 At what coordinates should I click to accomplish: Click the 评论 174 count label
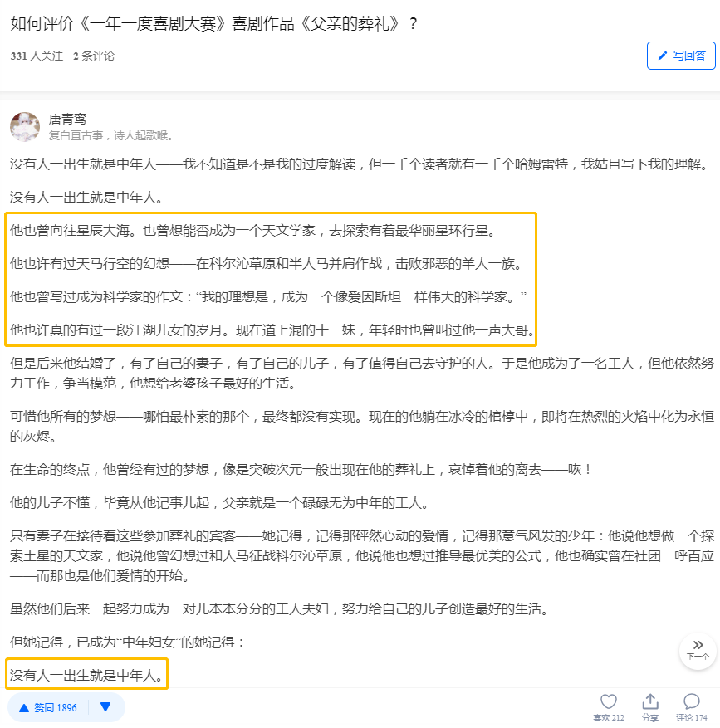tap(691, 718)
